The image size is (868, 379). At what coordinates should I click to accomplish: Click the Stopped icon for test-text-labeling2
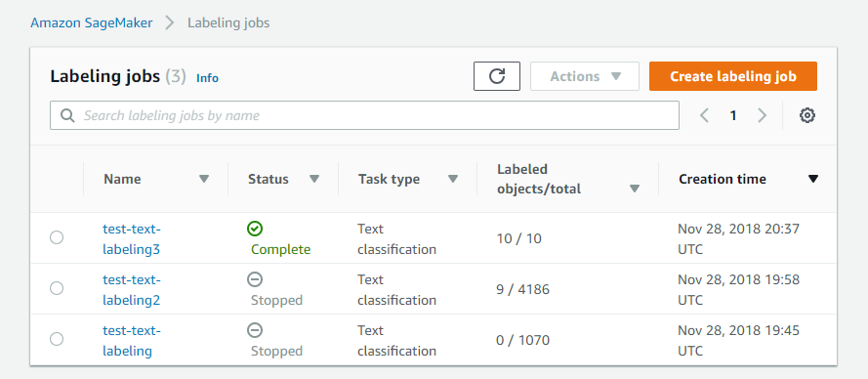tap(255, 279)
